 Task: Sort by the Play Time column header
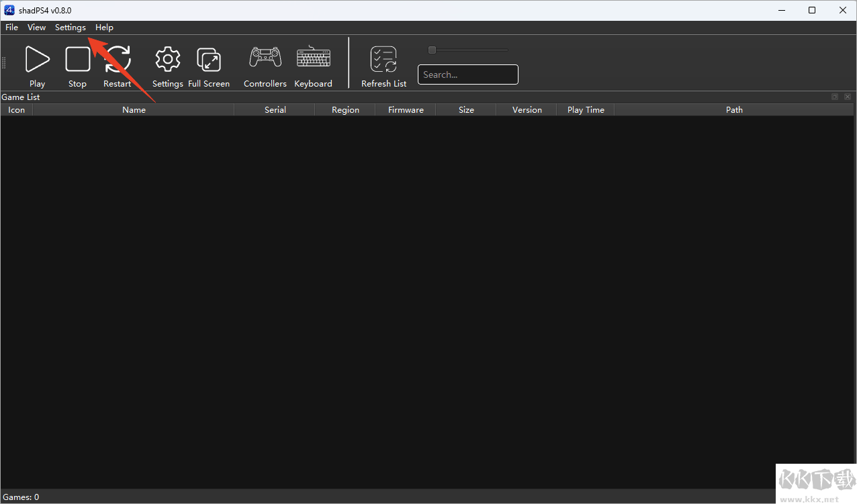click(x=585, y=110)
